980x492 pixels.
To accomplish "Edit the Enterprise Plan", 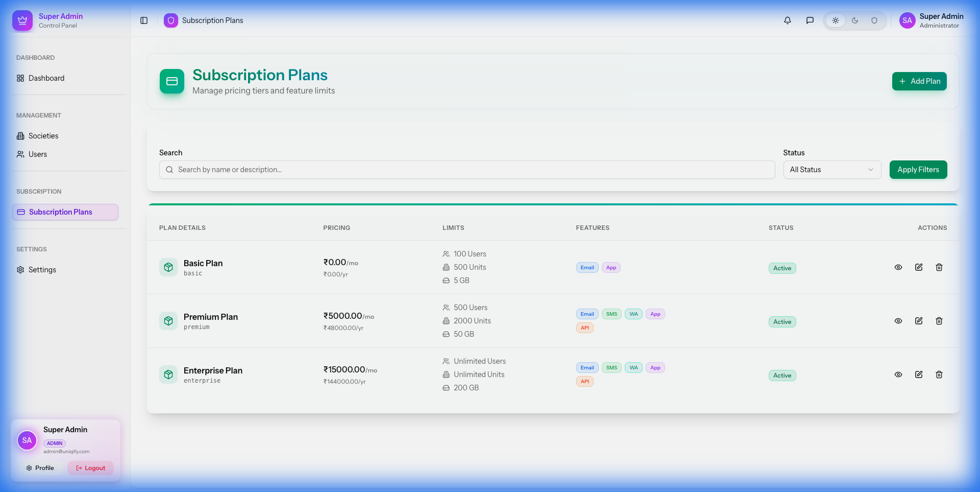I will 919,374.
